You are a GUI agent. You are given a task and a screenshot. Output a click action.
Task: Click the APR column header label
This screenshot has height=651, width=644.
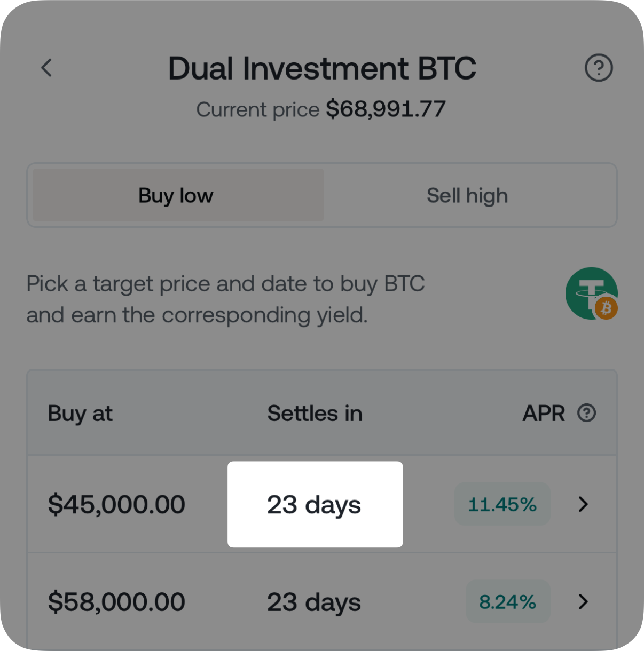tap(543, 414)
